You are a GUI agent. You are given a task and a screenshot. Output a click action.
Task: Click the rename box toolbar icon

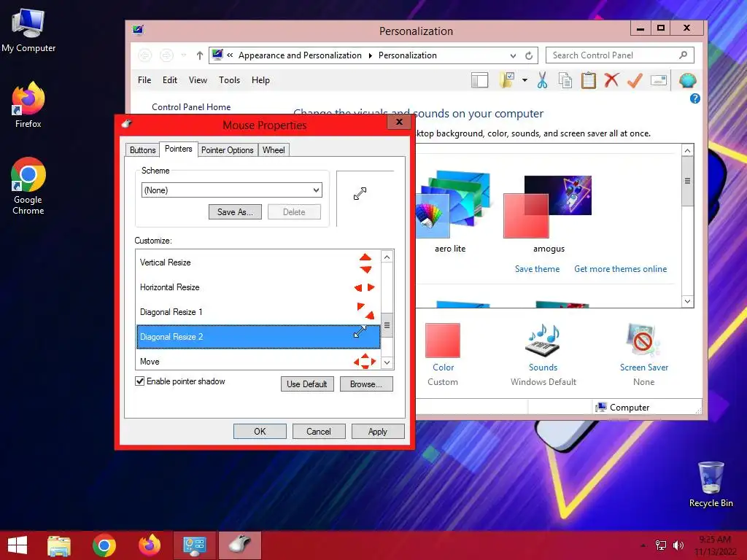(x=659, y=80)
